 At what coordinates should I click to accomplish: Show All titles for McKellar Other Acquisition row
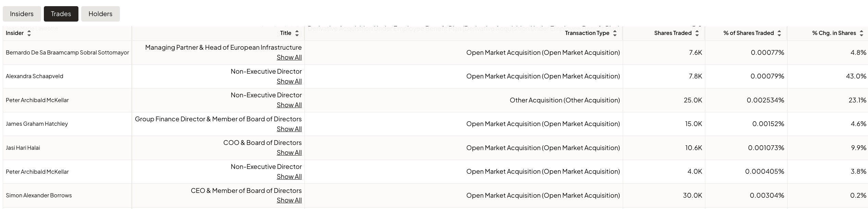[289, 105]
